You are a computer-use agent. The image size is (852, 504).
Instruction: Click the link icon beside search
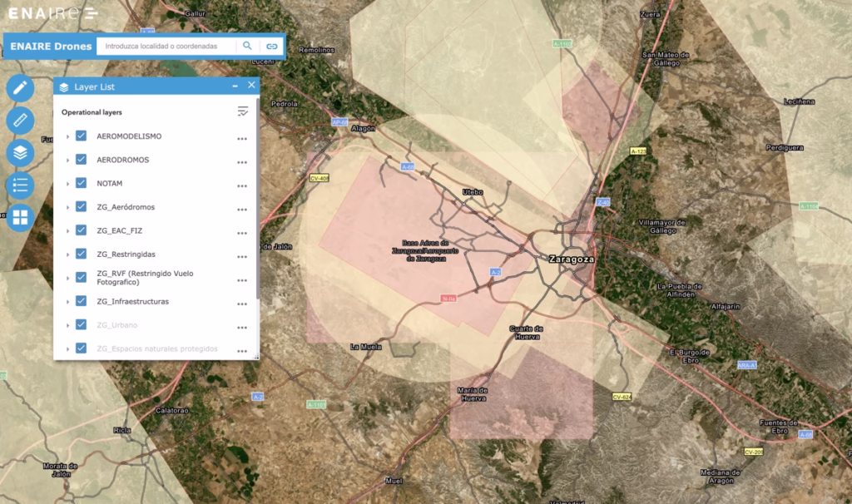271,47
